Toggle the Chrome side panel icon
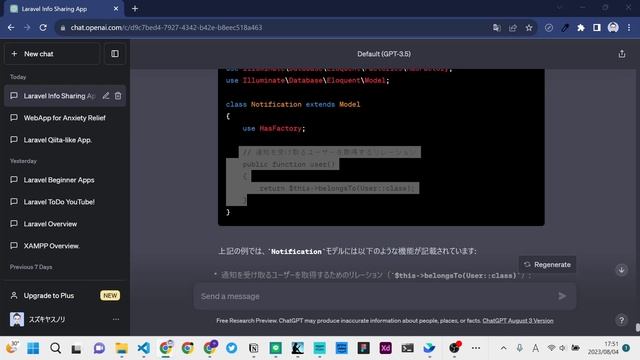The width and height of the screenshot is (640, 360). pyautogui.click(x=597, y=28)
